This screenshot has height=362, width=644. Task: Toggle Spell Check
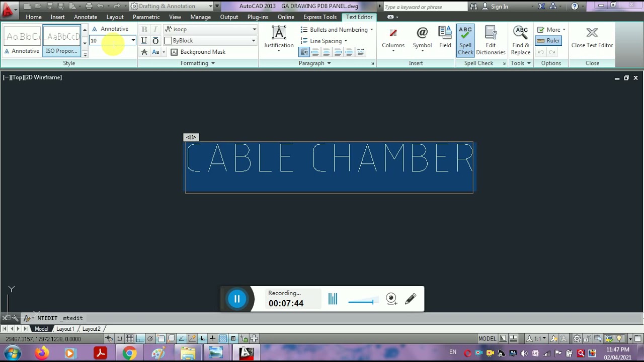[465, 40]
